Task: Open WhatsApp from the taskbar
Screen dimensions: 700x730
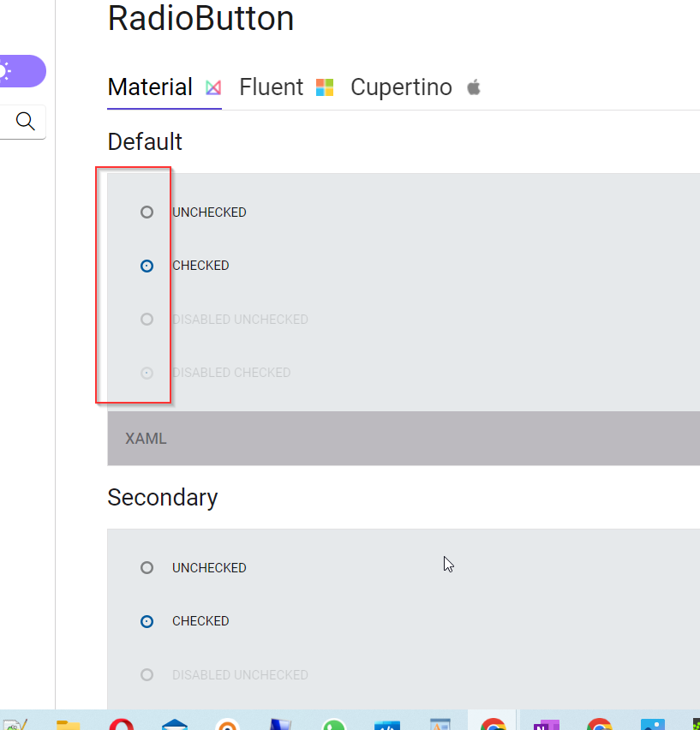Action: click(334, 724)
